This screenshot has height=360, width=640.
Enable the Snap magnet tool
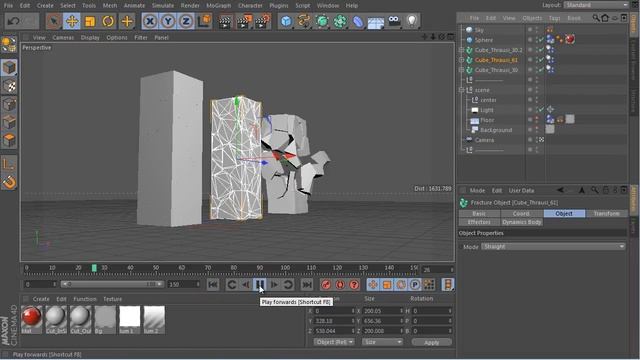pyautogui.click(x=9, y=182)
